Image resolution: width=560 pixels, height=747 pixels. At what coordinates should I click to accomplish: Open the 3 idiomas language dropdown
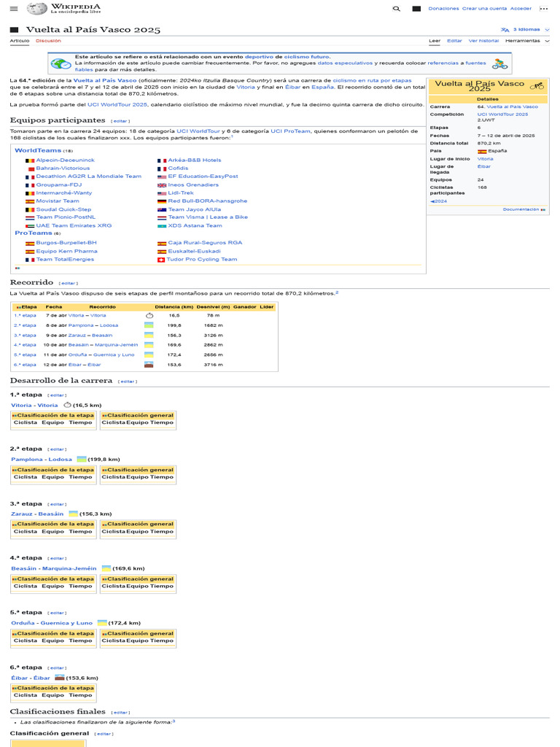pyautogui.click(x=525, y=29)
